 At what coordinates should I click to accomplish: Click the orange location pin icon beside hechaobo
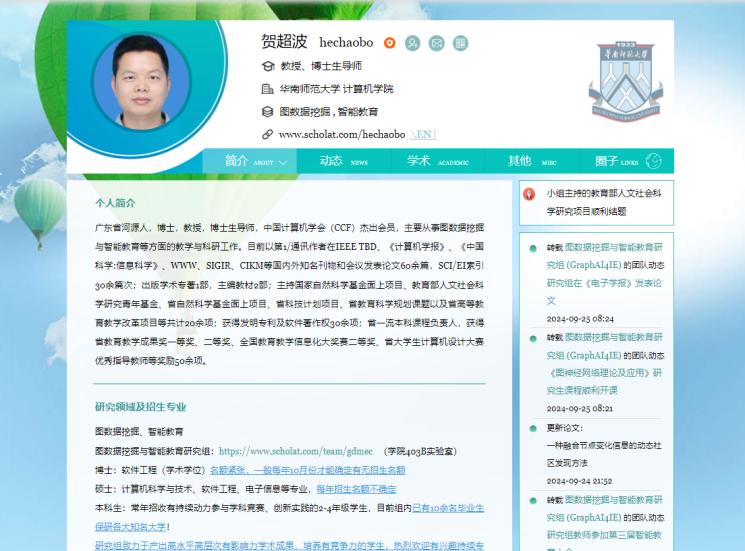click(x=390, y=43)
